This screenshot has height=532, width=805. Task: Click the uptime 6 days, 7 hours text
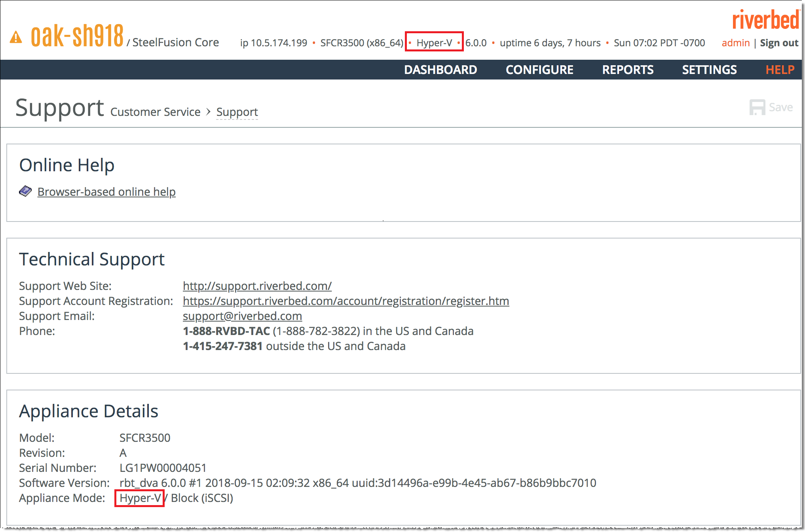(550, 43)
